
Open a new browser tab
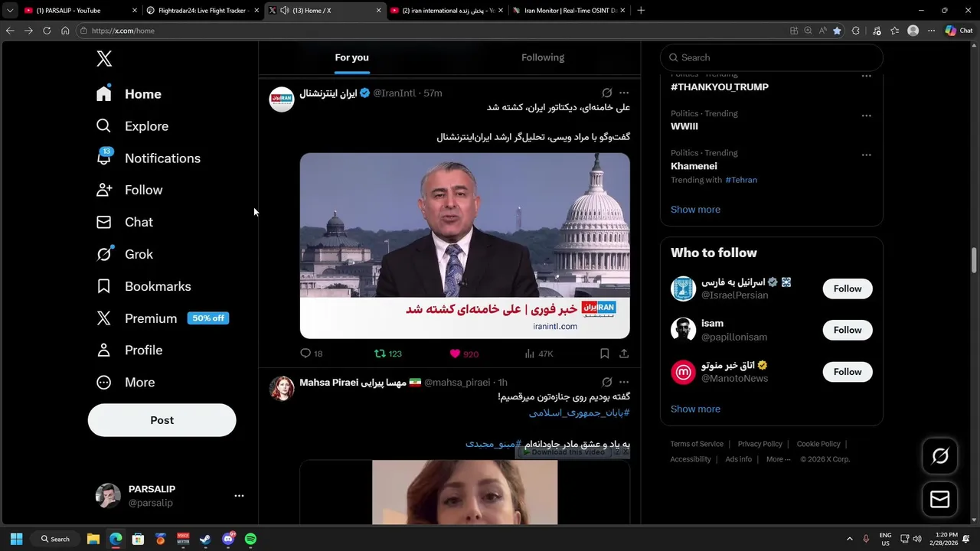(641, 11)
